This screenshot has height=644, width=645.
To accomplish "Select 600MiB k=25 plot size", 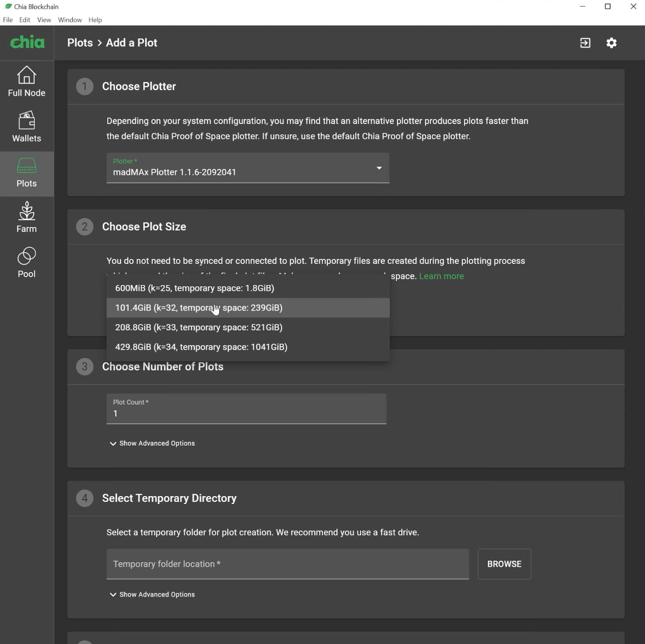I will pos(248,288).
